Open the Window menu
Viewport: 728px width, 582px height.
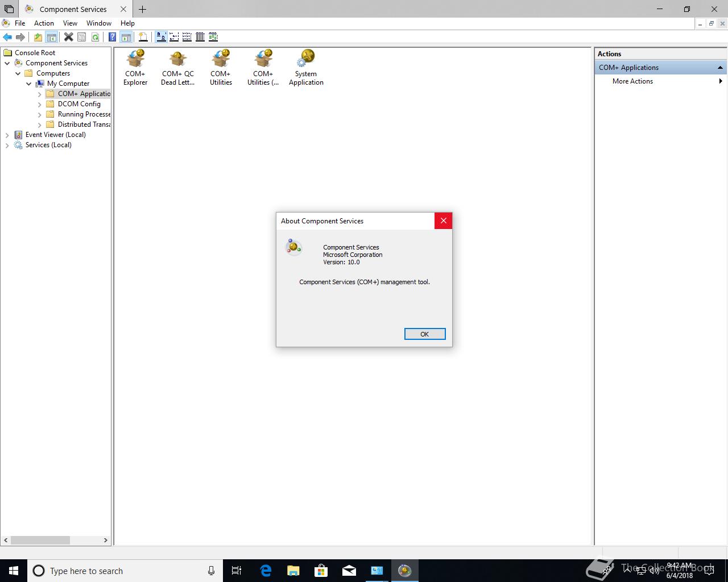click(x=99, y=23)
